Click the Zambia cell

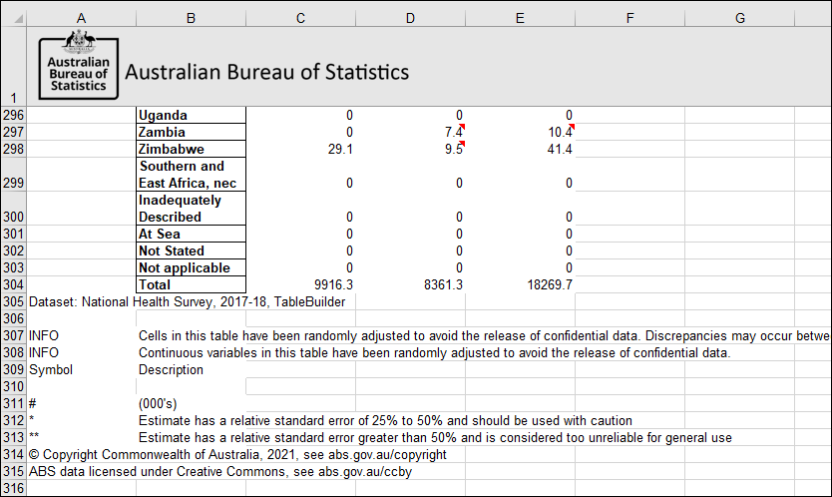[x=191, y=132]
